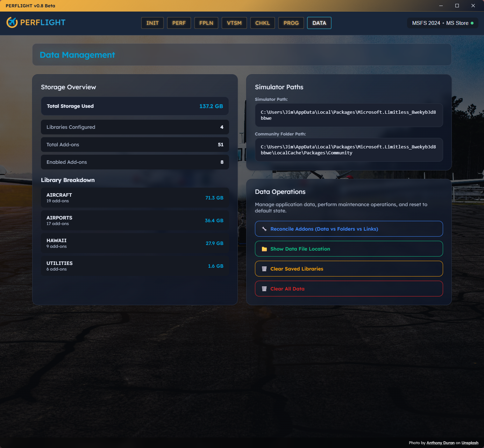This screenshot has height=448, width=484.
Task: Select the FPLN tab
Action: coord(206,23)
